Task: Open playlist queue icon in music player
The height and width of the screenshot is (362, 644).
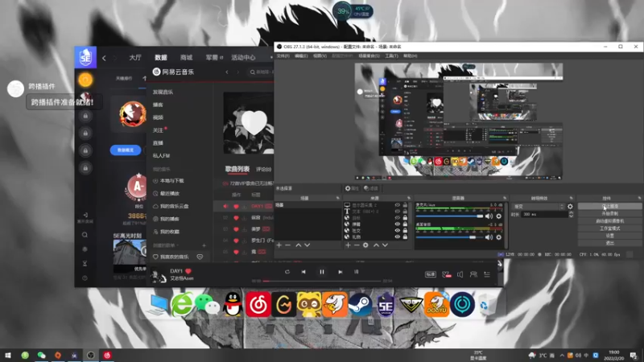Action: click(487, 274)
